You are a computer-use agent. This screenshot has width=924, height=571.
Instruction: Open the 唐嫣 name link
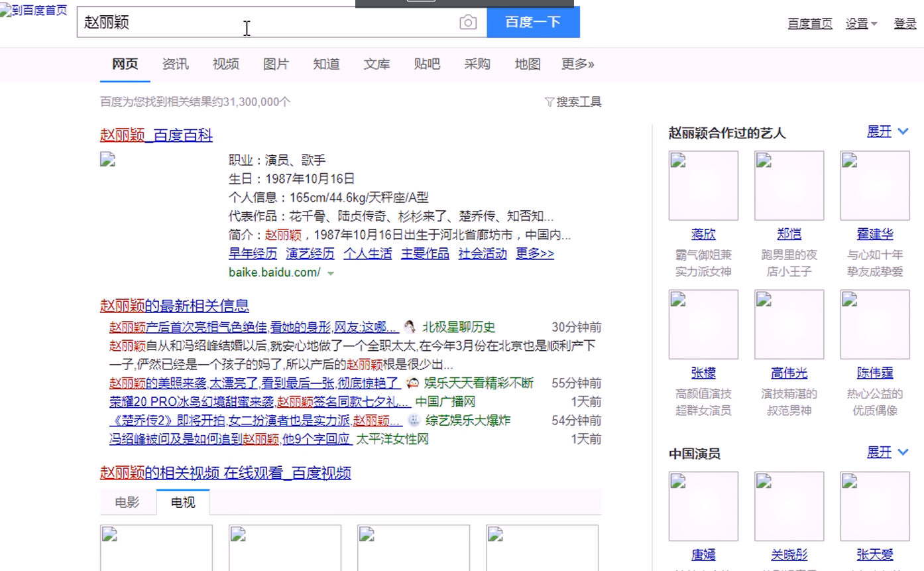pyautogui.click(x=703, y=555)
